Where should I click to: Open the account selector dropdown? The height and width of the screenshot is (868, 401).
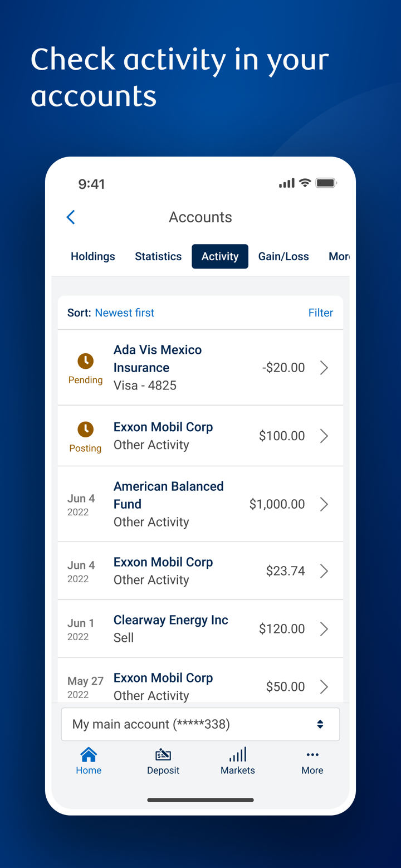[x=200, y=724]
